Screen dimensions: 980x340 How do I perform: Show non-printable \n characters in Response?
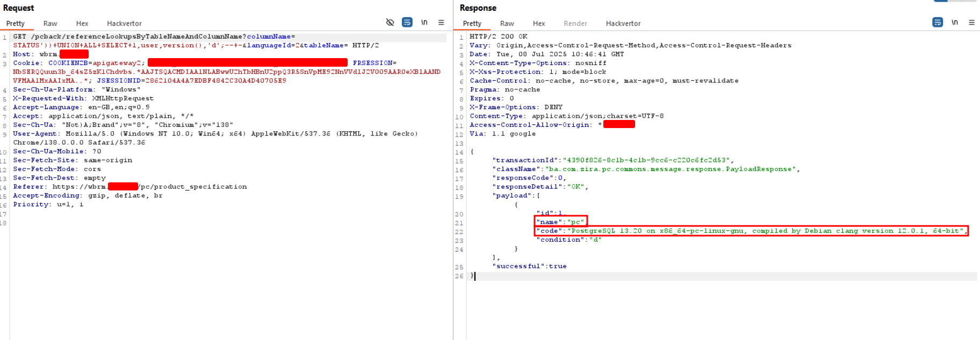[x=955, y=23]
